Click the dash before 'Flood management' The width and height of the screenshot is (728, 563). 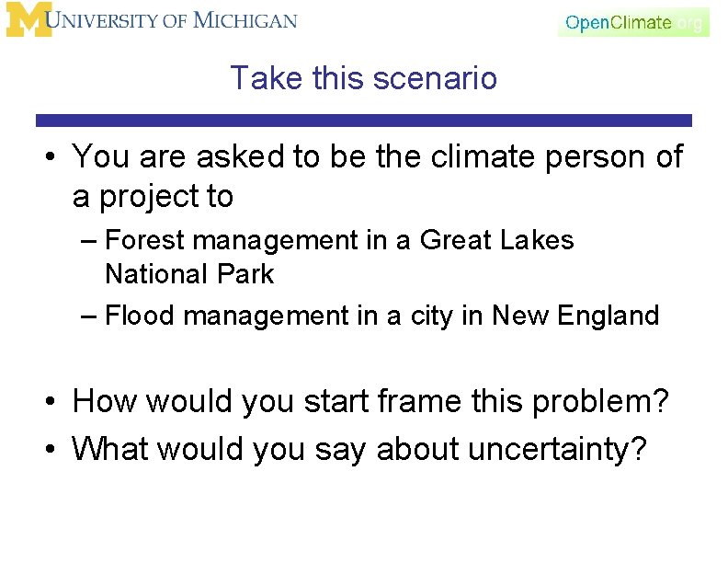88,317
